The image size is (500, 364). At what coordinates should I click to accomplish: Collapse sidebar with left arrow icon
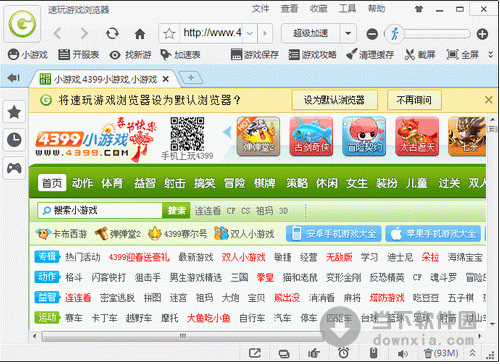tap(14, 78)
